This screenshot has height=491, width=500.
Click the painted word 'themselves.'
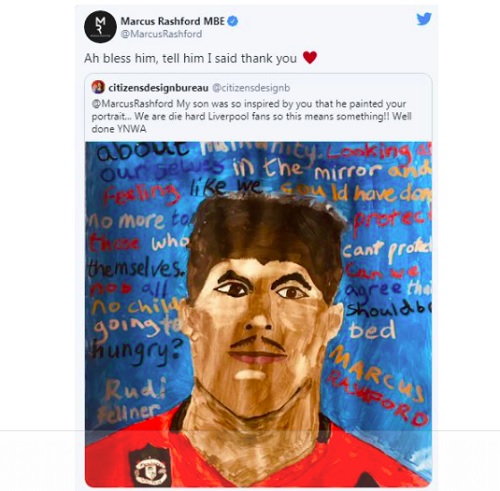(137, 268)
